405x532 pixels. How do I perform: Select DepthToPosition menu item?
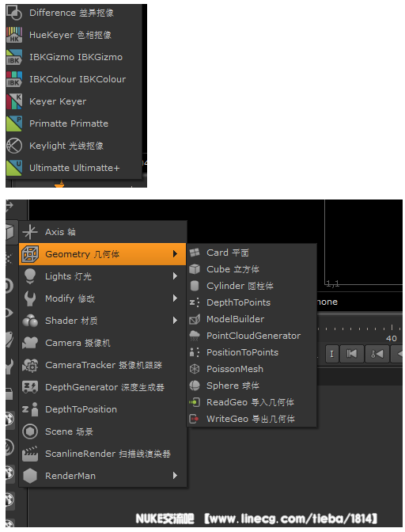[x=103, y=409]
